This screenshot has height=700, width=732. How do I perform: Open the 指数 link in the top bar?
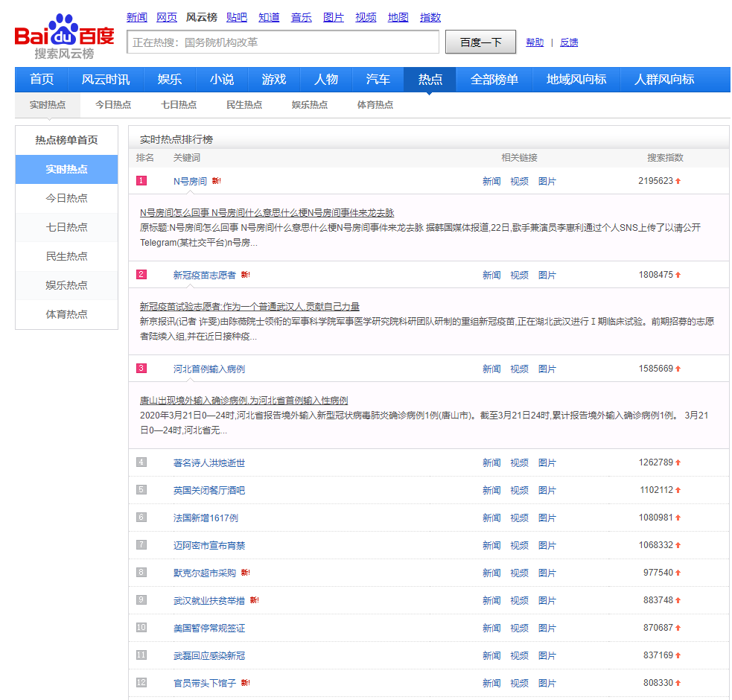click(x=430, y=17)
